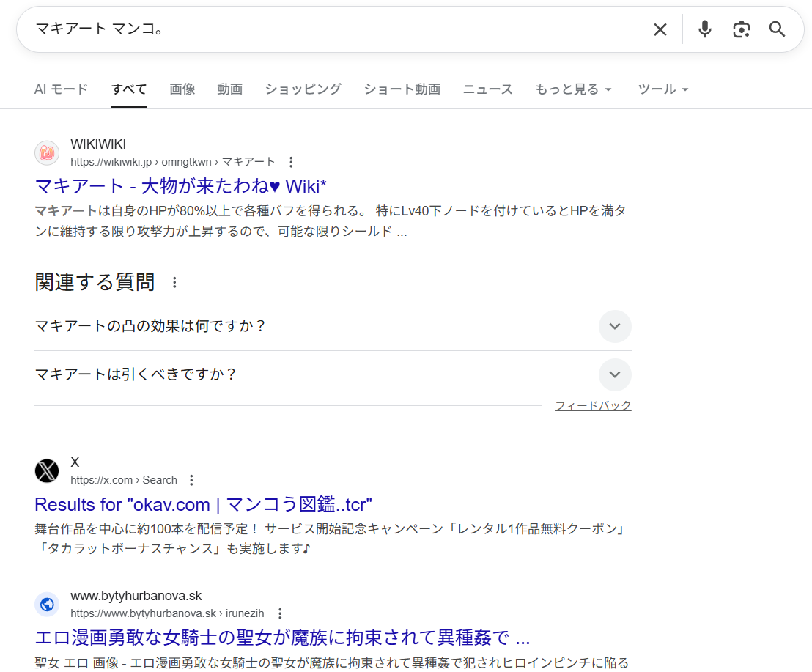Screen dimensions: 812x672
Task: Open three-dot menu beside the x.com result
Action: pyautogui.click(x=191, y=480)
